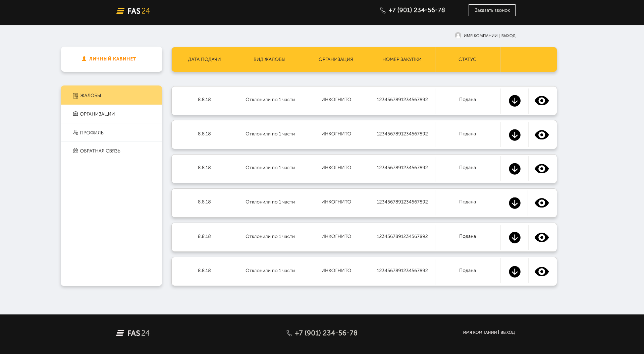Select ОБРАТНАЯ СВЯЗЬ in the sidebar
The width and height of the screenshot is (644, 354).
[111, 151]
